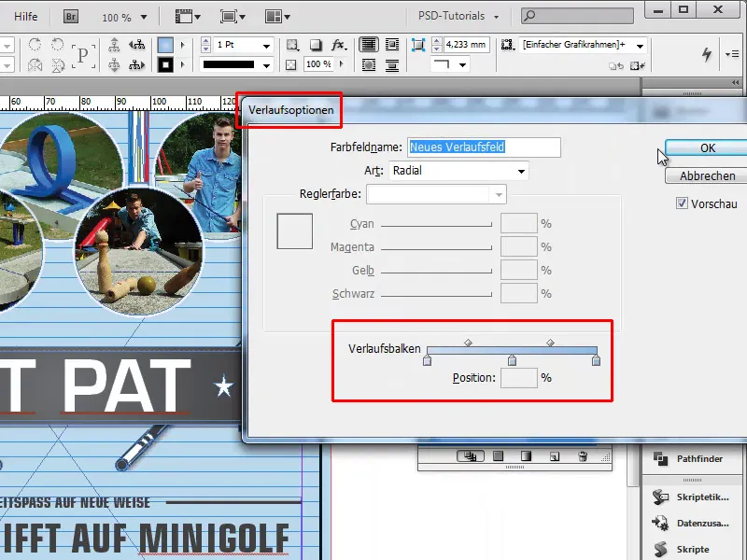This screenshot has height=560, width=747.
Task: Click the trash icon in the Swatches panel
Action: 583,456
